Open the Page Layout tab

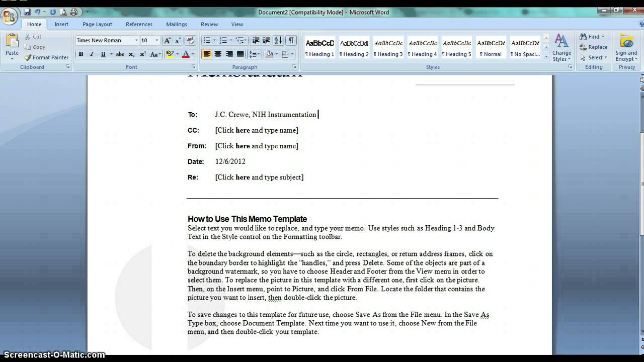pyautogui.click(x=97, y=24)
